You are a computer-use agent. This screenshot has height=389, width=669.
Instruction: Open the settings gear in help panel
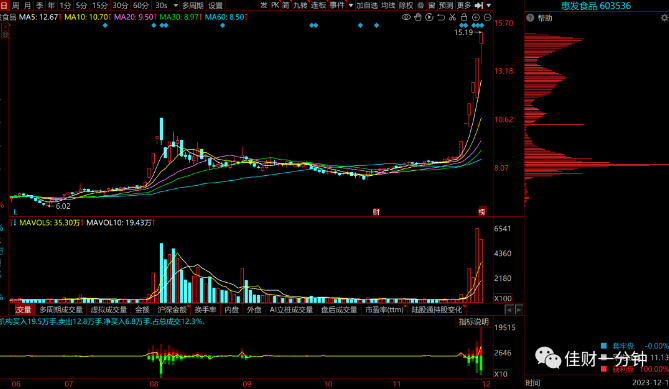[x=664, y=18]
